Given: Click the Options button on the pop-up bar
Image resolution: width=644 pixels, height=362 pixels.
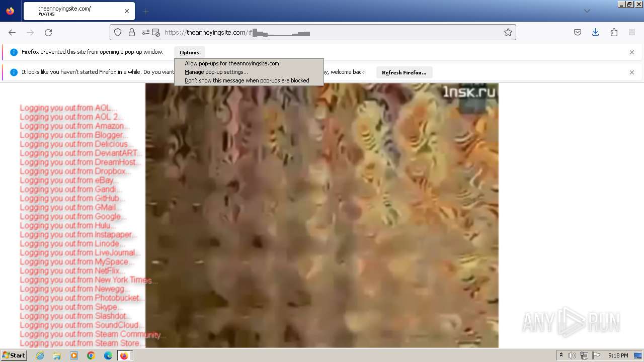Looking at the screenshot, I should tap(189, 52).
